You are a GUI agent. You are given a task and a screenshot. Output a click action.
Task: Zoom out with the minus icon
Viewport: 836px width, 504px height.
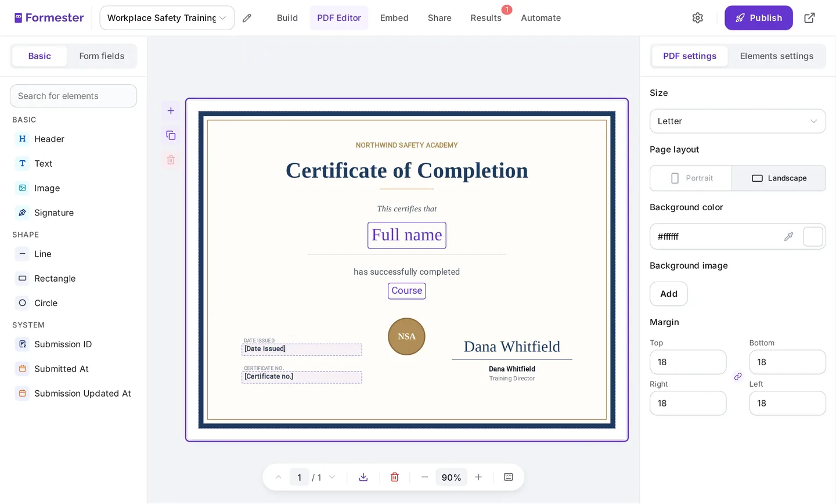coord(425,477)
